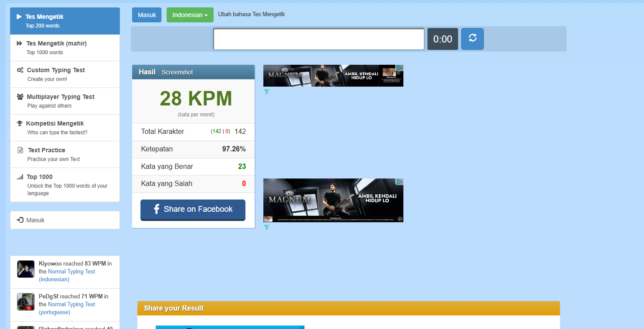The width and height of the screenshot is (644, 329).
Task: Click Kiyowoo's avatar thumbnail in the feed
Action: click(x=25, y=269)
